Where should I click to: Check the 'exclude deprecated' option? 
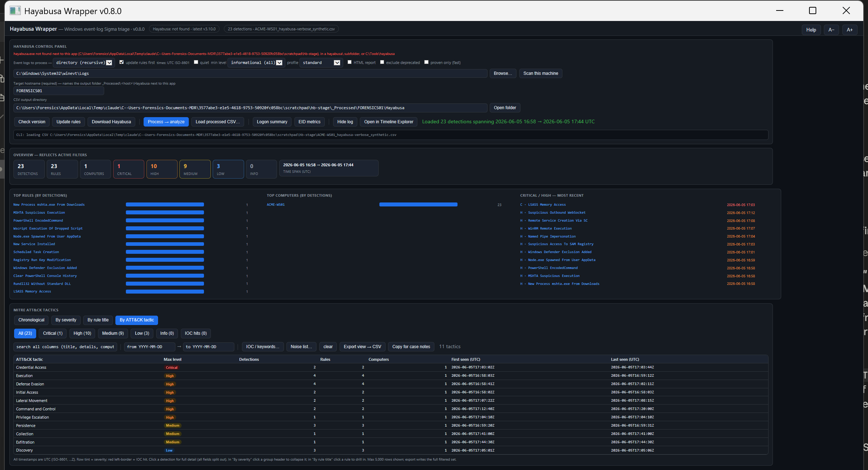[x=382, y=62]
